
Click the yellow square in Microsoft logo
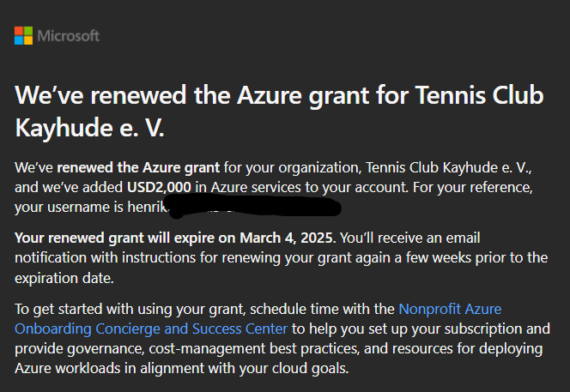(28, 40)
